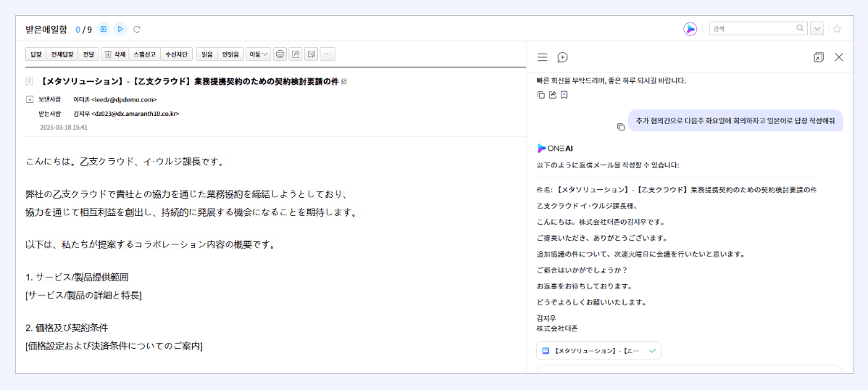Report spam with 스팸신고 button
868x390 pixels.
pos(144,54)
